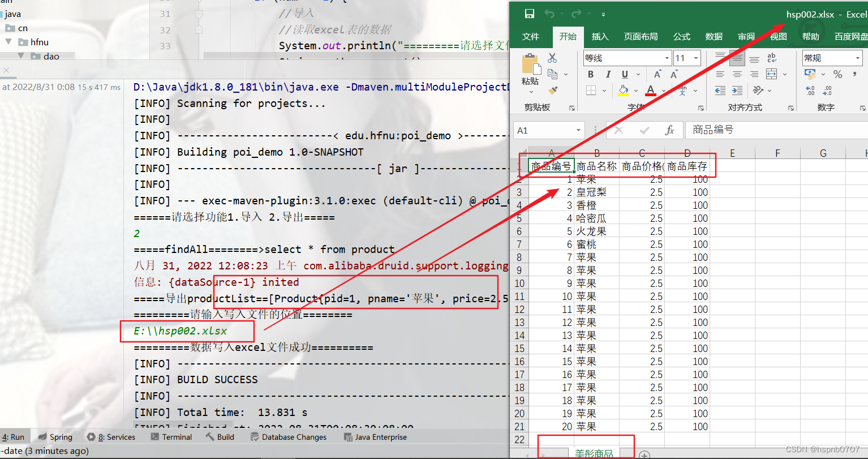Add a new sheet with plus icon
This screenshot has height=459, width=868.
pos(644,454)
